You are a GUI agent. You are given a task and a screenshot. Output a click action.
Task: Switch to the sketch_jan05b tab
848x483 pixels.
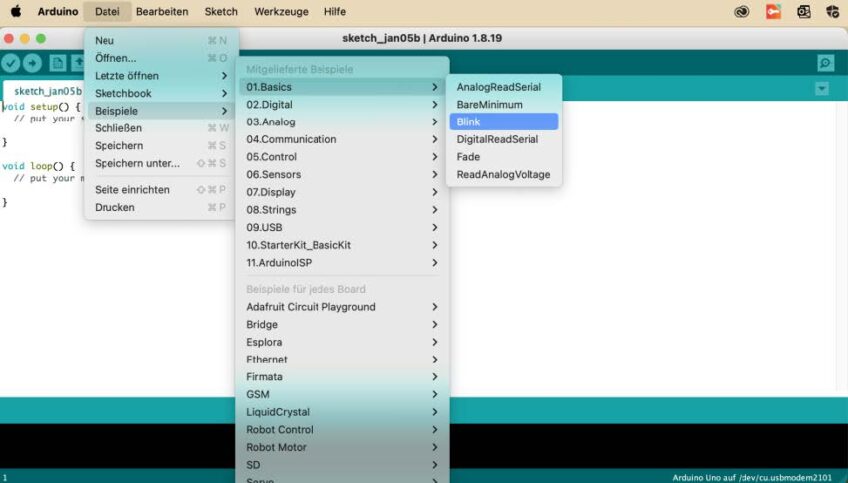click(47, 91)
